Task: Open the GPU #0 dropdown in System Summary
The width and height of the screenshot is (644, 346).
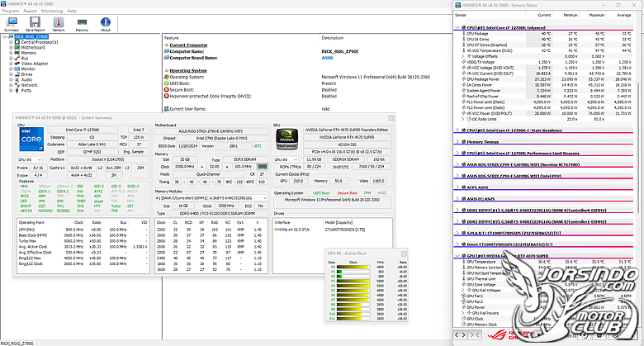Action: pyautogui.click(x=286, y=159)
